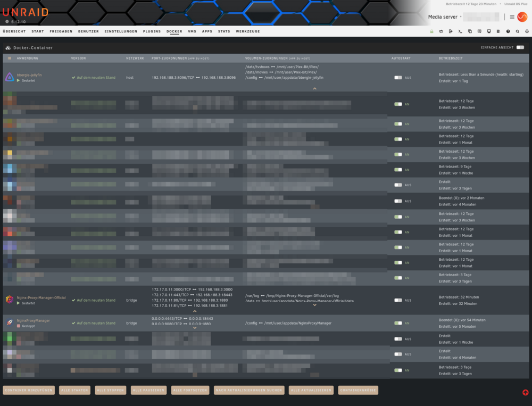Click the Alle pausieren button
The height and width of the screenshot is (406, 532).
(x=148, y=390)
